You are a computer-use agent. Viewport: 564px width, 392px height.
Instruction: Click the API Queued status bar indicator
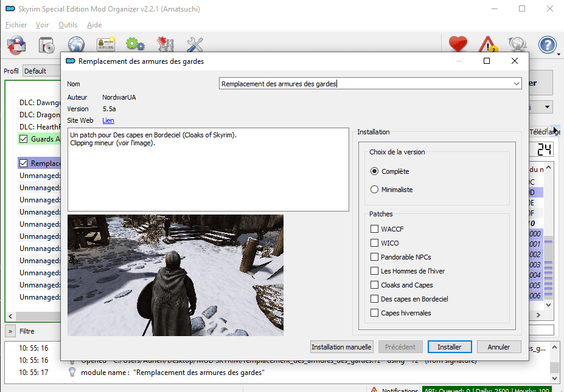pyautogui.click(x=487, y=390)
